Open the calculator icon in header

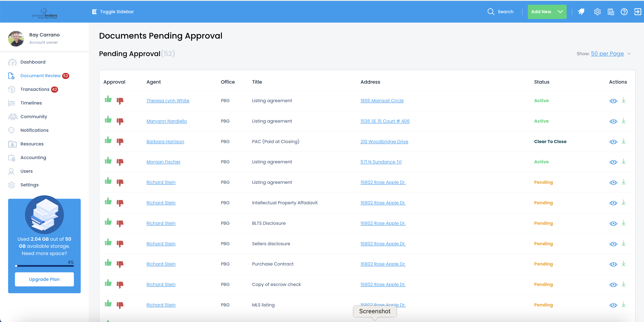click(611, 12)
